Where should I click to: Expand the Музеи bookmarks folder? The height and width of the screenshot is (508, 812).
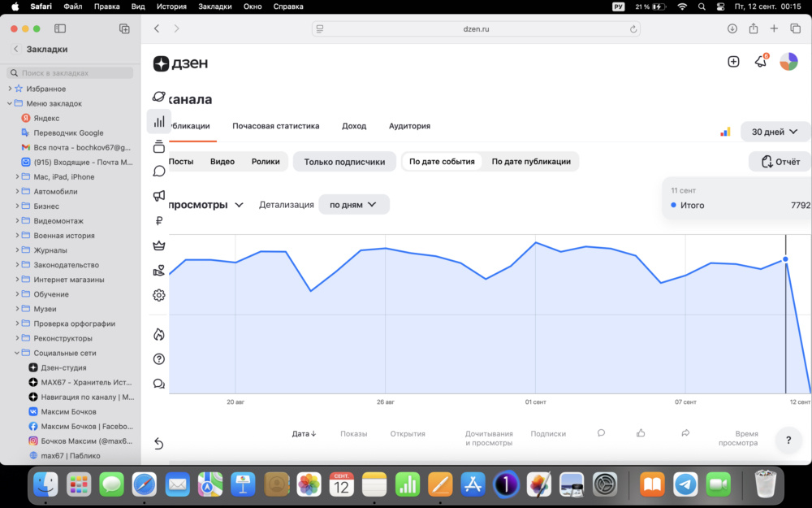pos(17,309)
